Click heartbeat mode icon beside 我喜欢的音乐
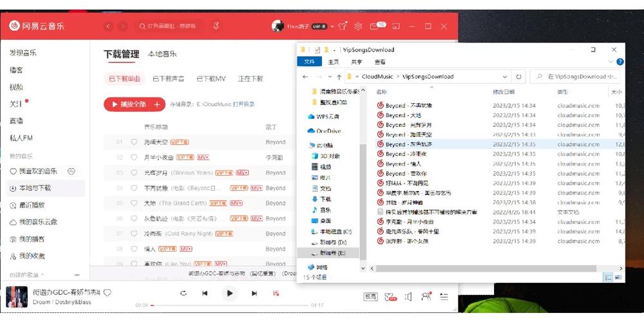 coord(71,171)
